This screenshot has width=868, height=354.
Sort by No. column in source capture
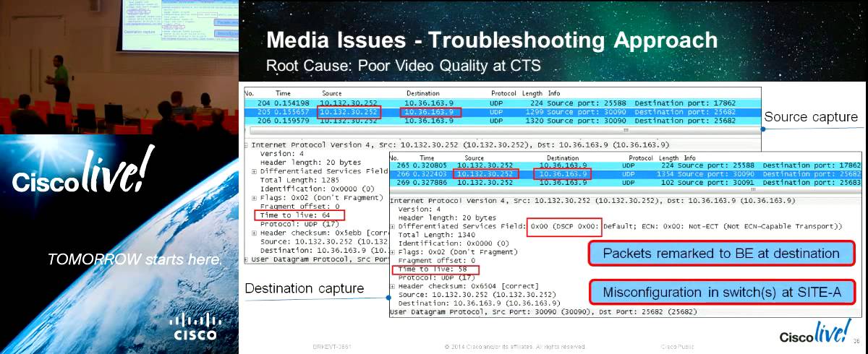pyautogui.click(x=250, y=94)
